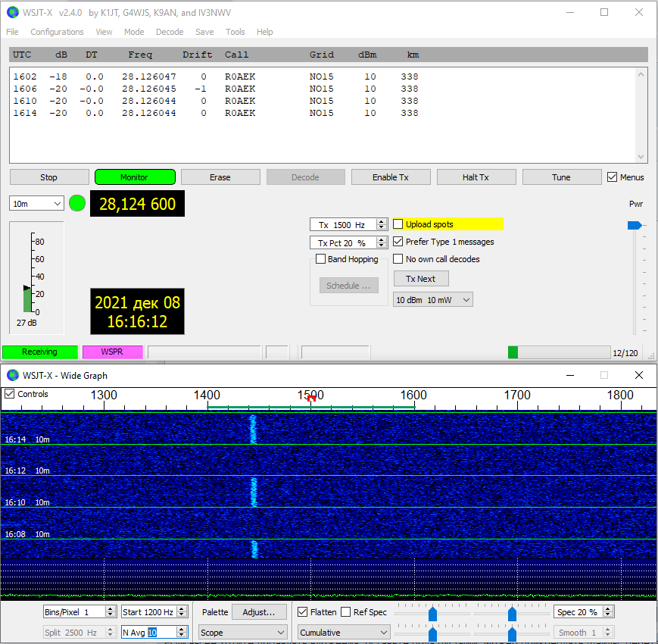The image size is (658, 644).
Task: Decrease Start 1200 Hz with down arrow
Action: pyautogui.click(x=182, y=615)
